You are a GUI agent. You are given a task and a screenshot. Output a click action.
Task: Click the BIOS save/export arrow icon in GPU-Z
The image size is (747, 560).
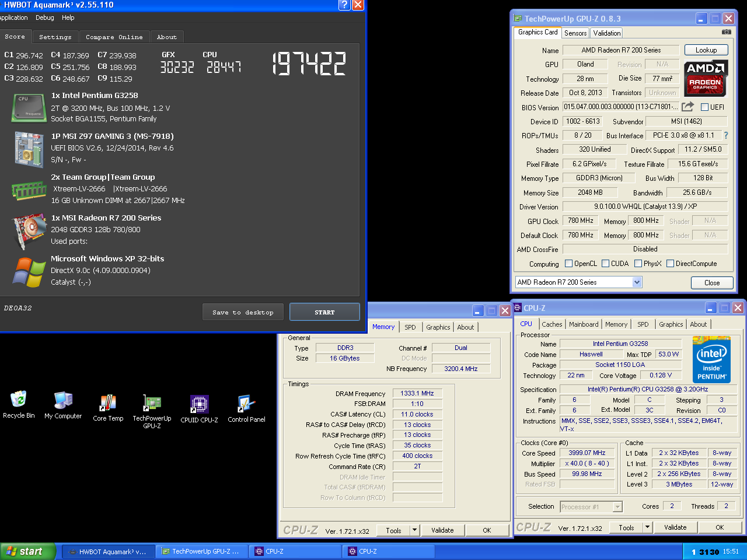688,106
